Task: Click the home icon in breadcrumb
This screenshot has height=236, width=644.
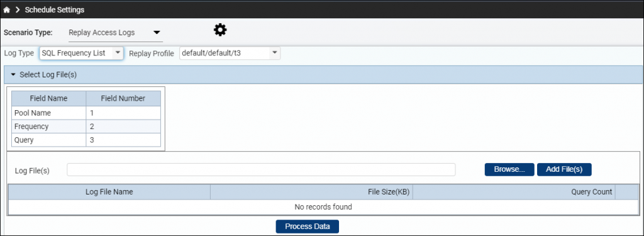Action: [x=6, y=10]
